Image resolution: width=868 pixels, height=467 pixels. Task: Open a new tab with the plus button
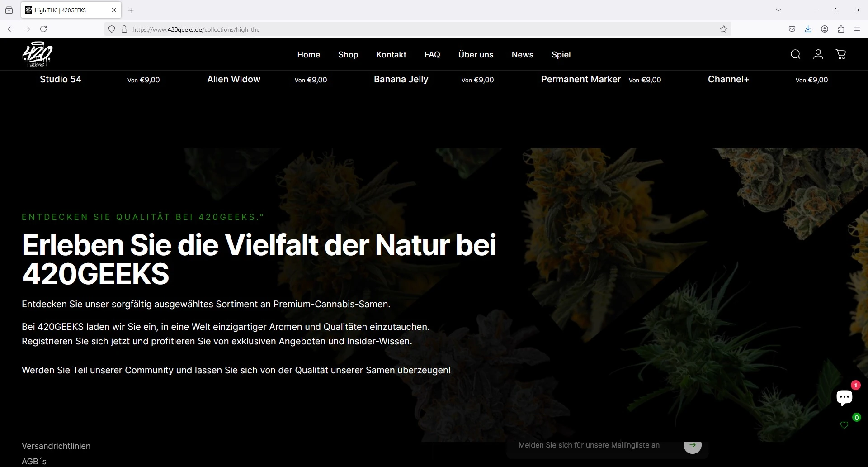(131, 10)
